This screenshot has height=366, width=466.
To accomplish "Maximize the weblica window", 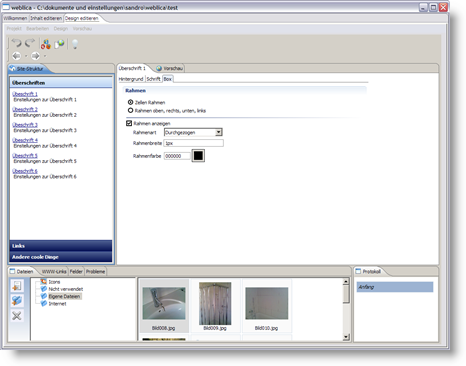I will [x=433, y=7].
